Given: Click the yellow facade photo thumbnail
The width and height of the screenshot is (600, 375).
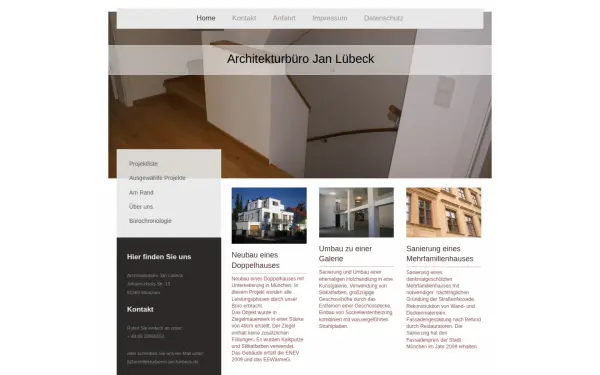Looking at the screenshot, I should (443, 212).
